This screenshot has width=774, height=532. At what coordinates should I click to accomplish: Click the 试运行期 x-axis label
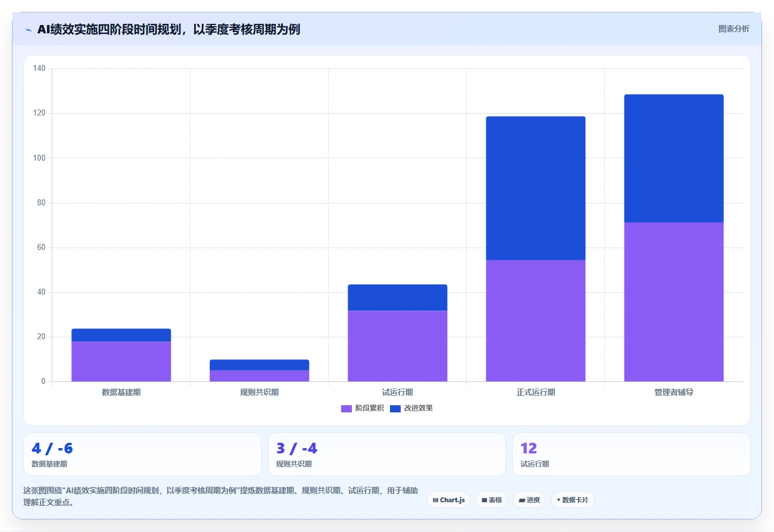(x=398, y=393)
